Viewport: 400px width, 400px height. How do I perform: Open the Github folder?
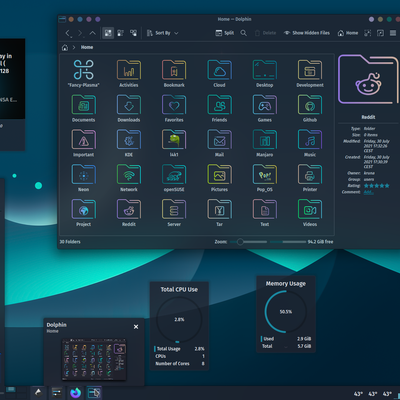click(x=310, y=108)
